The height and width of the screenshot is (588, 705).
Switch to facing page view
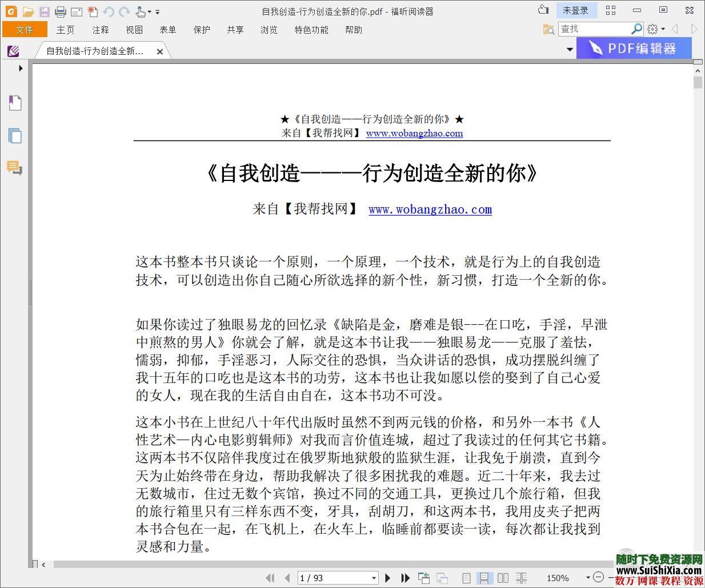pos(503,578)
